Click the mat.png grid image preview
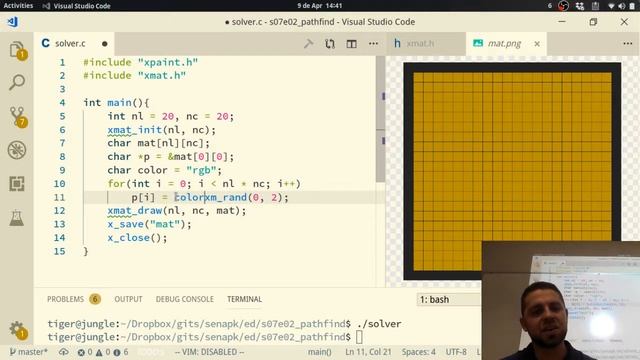This screenshot has width=640, height=360. [512, 171]
